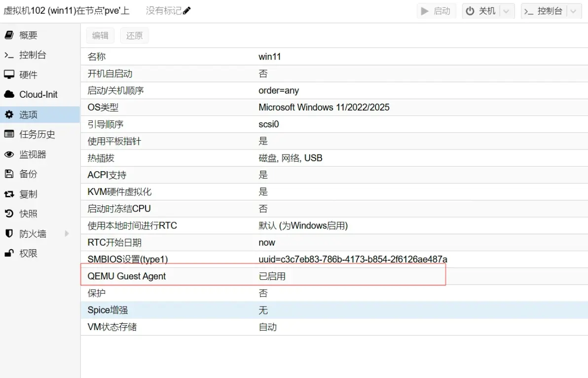This screenshot has height=378, width=588.
Task: Click the Console terminal icon in sidebar
Action: click(9, 55)
